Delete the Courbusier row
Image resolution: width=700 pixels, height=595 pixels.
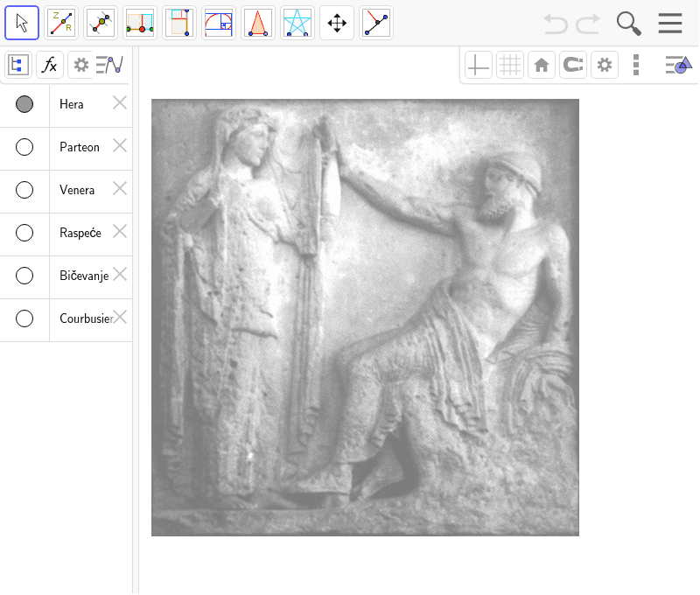click(120, 317)
